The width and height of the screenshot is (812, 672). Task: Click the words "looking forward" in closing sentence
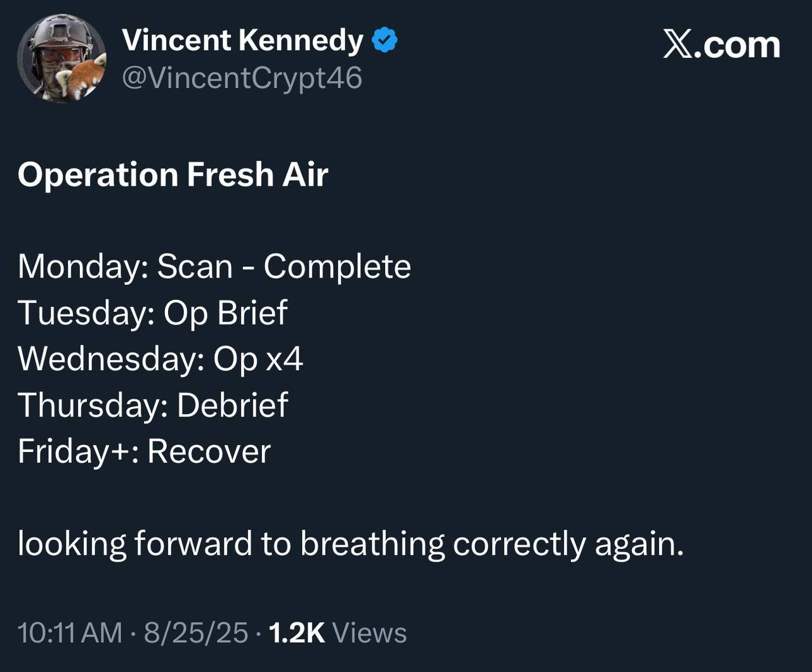coord(134,544)
